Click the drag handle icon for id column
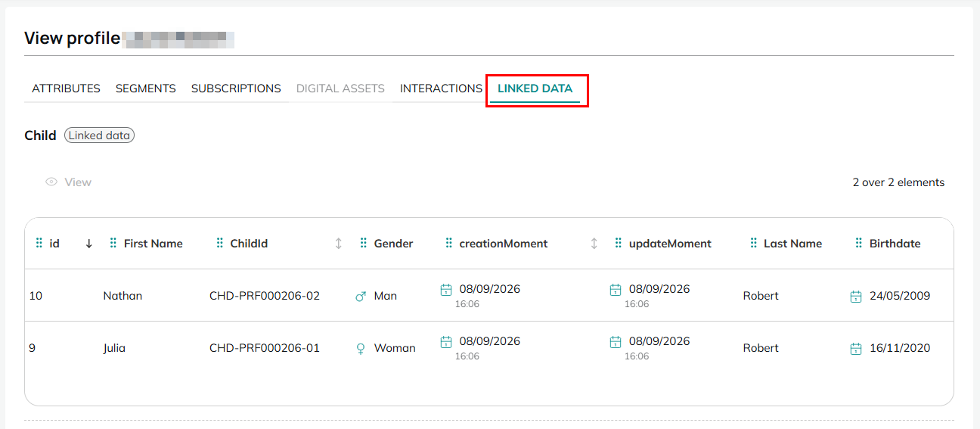 (39, 244)
